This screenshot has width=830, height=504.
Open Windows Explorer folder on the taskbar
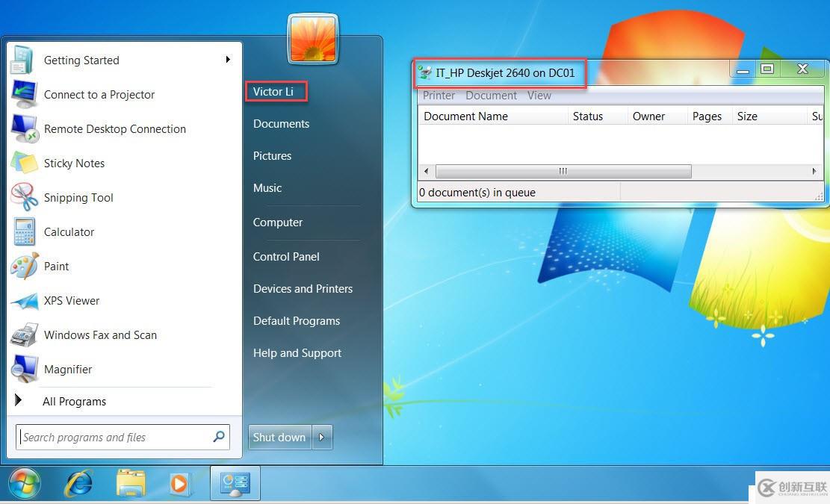(130, 483)
